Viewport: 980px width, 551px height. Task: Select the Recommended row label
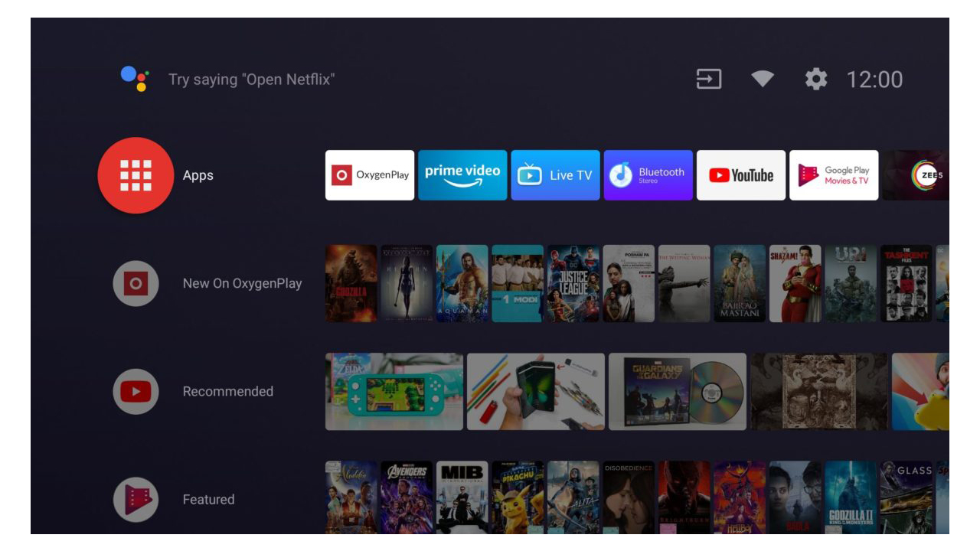click(x=227, y=391)
